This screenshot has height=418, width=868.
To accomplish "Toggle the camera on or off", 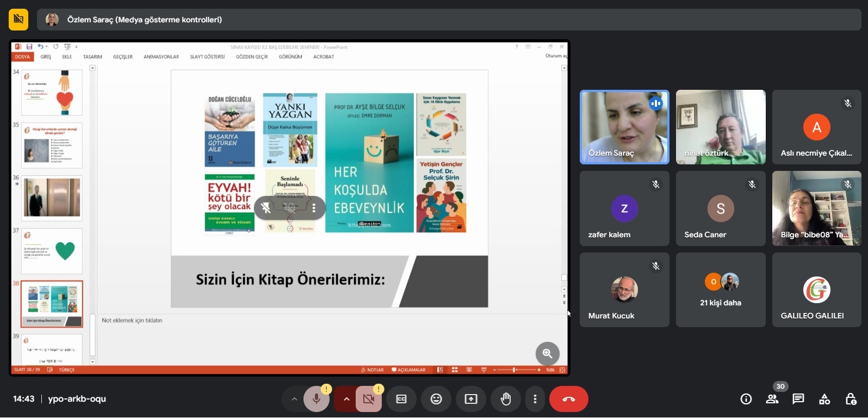I will click(x=369, y=399).
